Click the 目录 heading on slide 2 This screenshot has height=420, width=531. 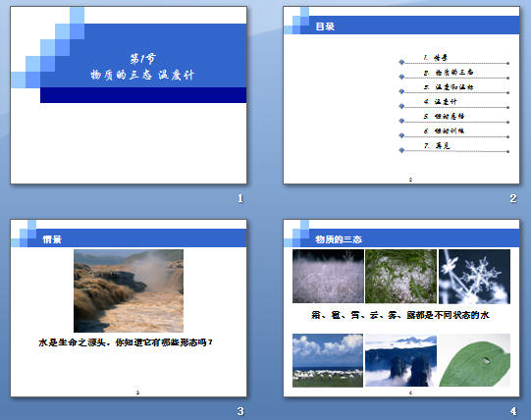coord(325,26)
